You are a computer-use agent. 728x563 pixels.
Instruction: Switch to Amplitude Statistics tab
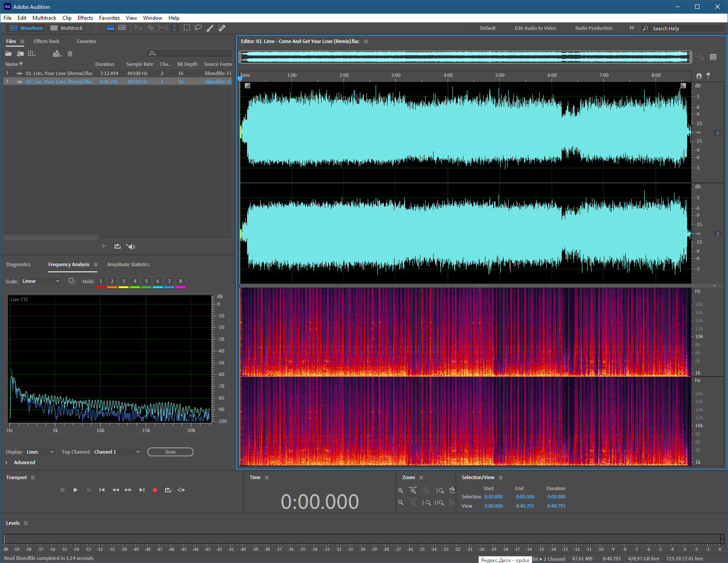click(x=128, y=264)
